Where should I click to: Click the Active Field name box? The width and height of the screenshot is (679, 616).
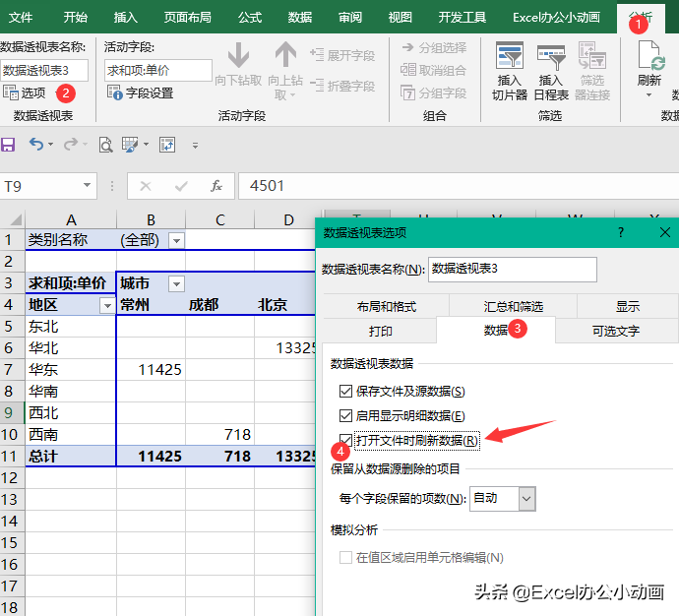[158, 70]
